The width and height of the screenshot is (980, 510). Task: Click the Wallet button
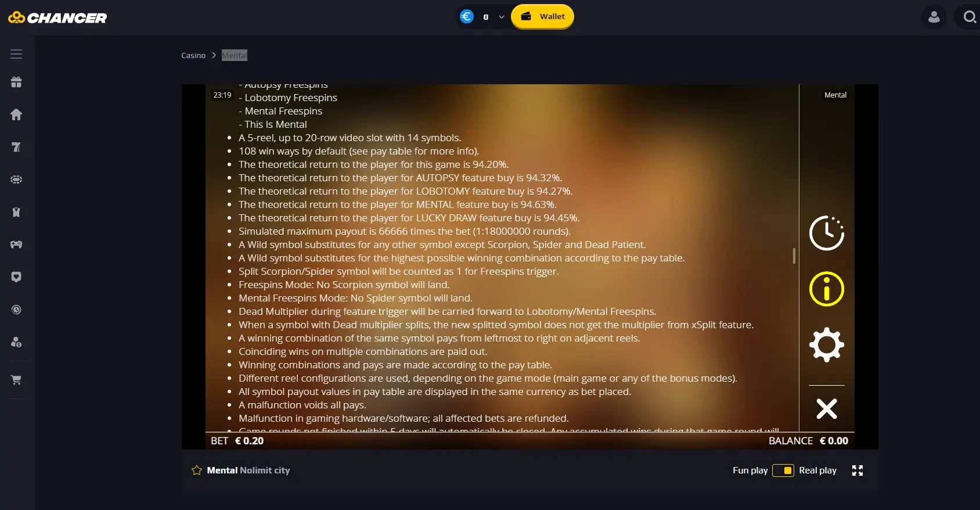pyautogui.click(x=542, y=16)
